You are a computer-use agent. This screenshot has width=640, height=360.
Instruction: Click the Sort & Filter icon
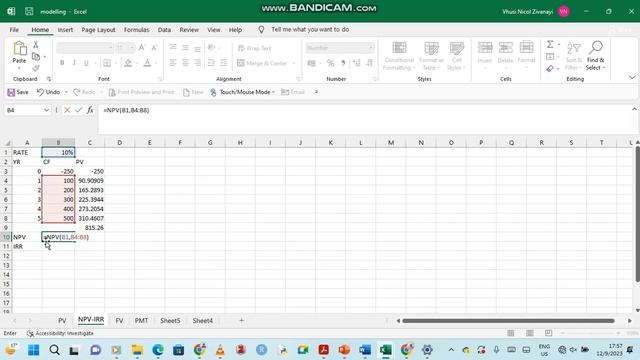click(573, 48)
